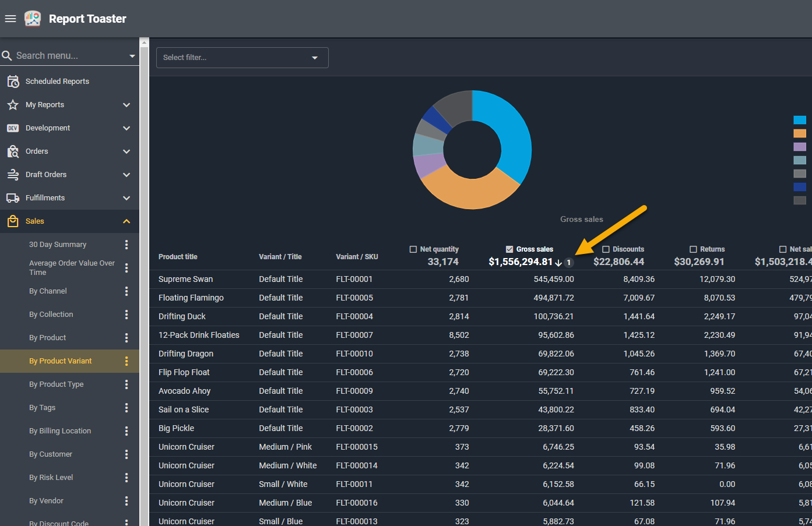
Task: Click the My Reports star icon
Action: coord(13,105)
